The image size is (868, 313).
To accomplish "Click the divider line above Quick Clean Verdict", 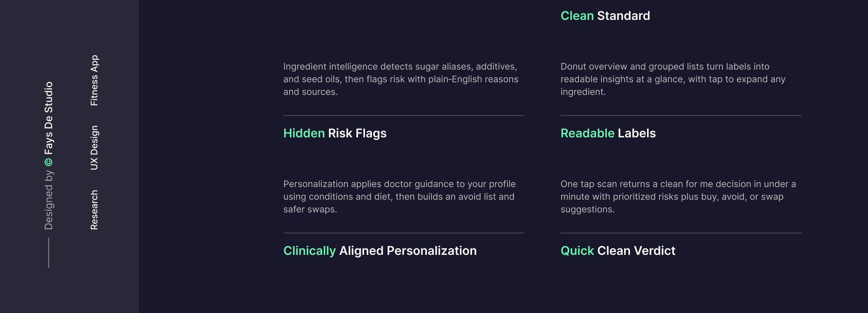I will pos(681,233).
